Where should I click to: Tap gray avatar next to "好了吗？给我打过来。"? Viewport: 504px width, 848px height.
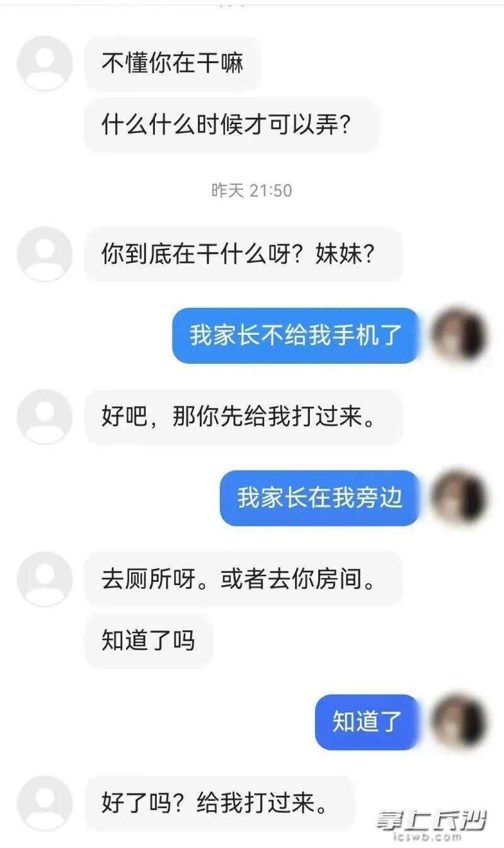pos(45,803)
